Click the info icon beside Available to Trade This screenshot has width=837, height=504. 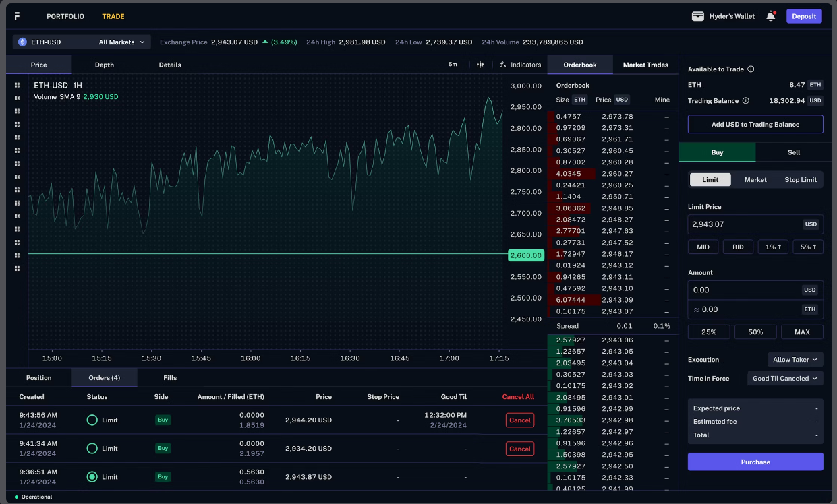[x=751, y=69]
